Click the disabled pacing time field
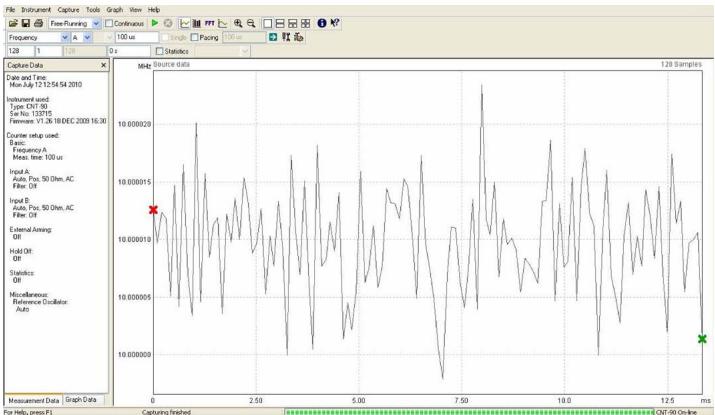This screenshot has height=415, width=715. point(244,37)
